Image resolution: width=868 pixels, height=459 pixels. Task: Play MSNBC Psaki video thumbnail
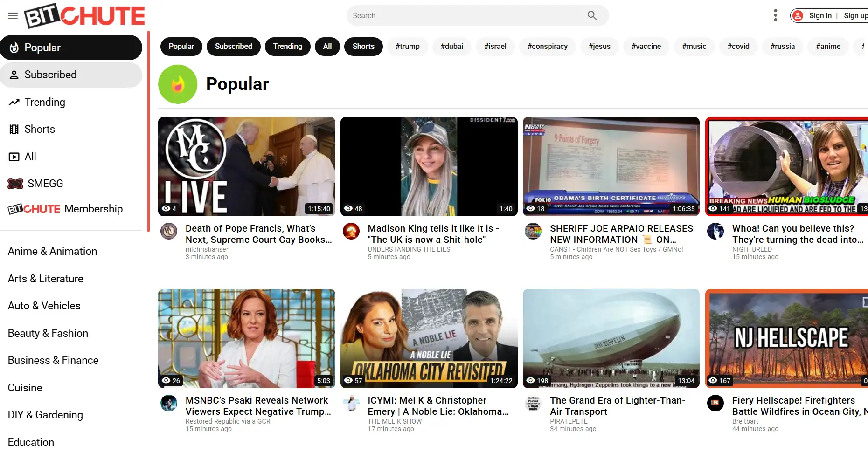tap(247, 338)
